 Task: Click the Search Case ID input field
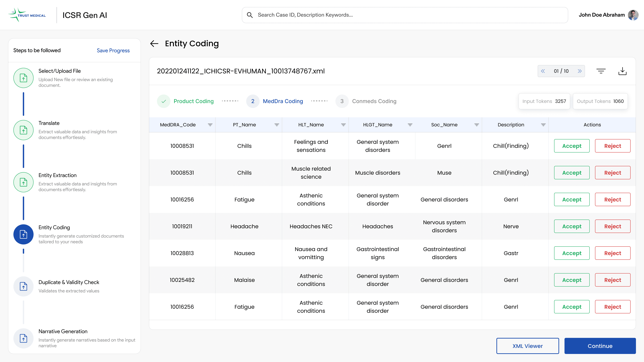click(405, 15)
